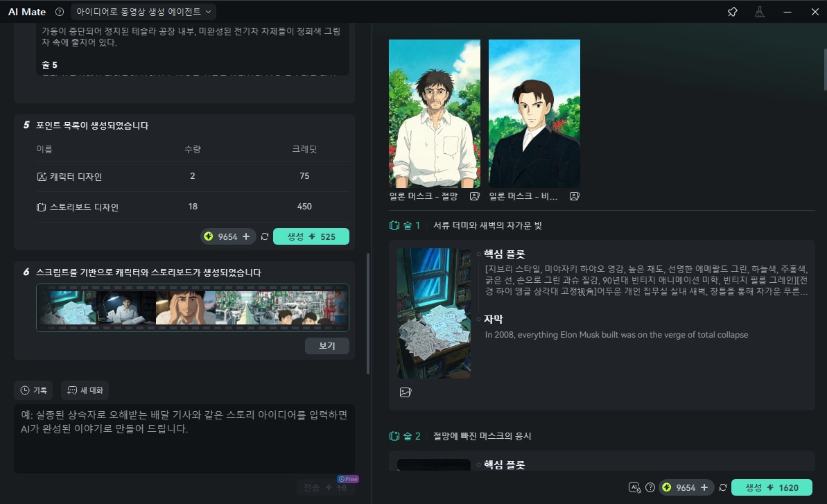Viewport: 827px width, 504px height.
Task: Click the 스토리보드 디자인 row icon
Action: coord(41,207)
